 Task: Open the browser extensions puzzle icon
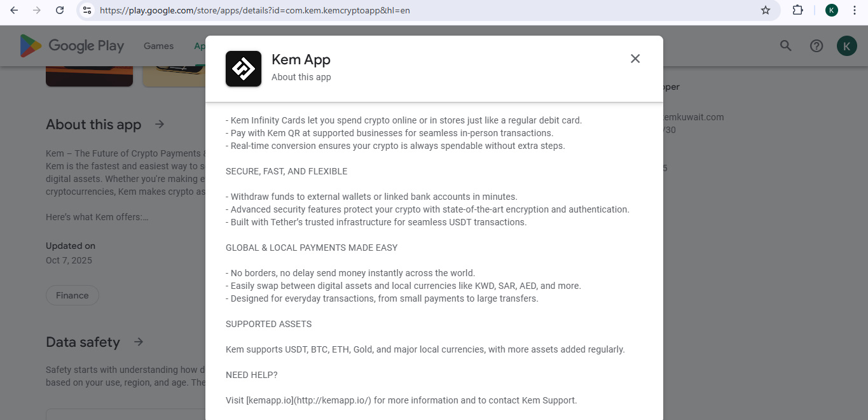click(797, 10)
